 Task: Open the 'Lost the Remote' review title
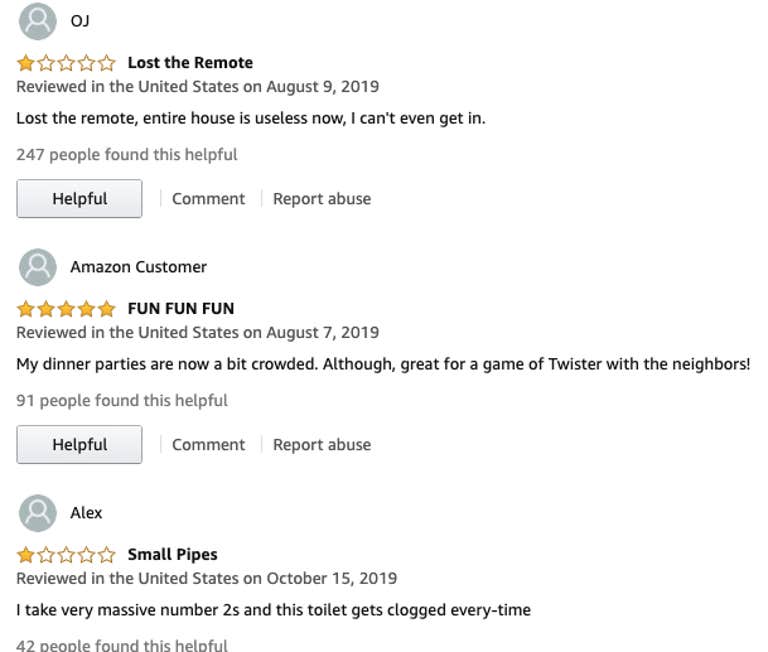click(191, 63)
